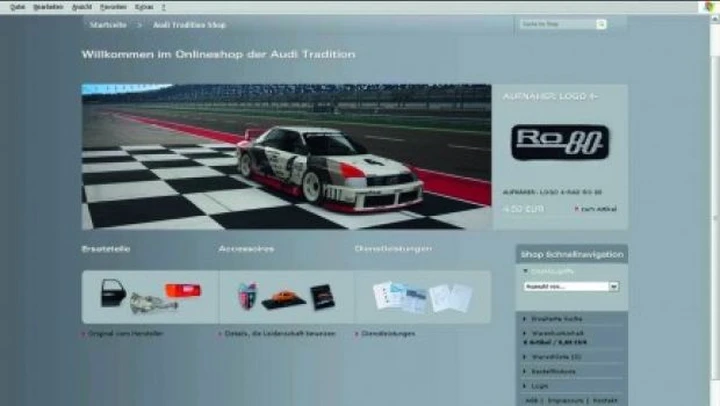The height and width of the screenshot is (406, 720).
Task: Open the Ansicht menu
Action: coord(82,7)
